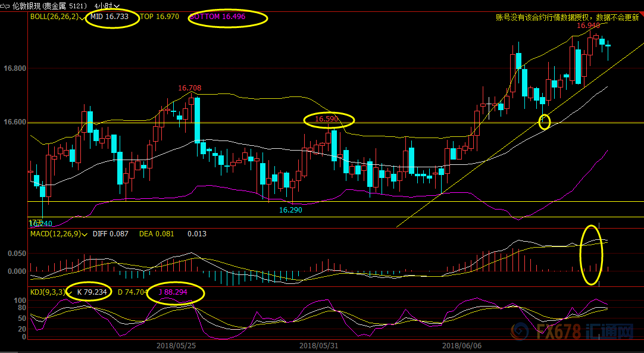
Task: Click the K 79.234 KDJ value
Action: [x=92, y=292]
